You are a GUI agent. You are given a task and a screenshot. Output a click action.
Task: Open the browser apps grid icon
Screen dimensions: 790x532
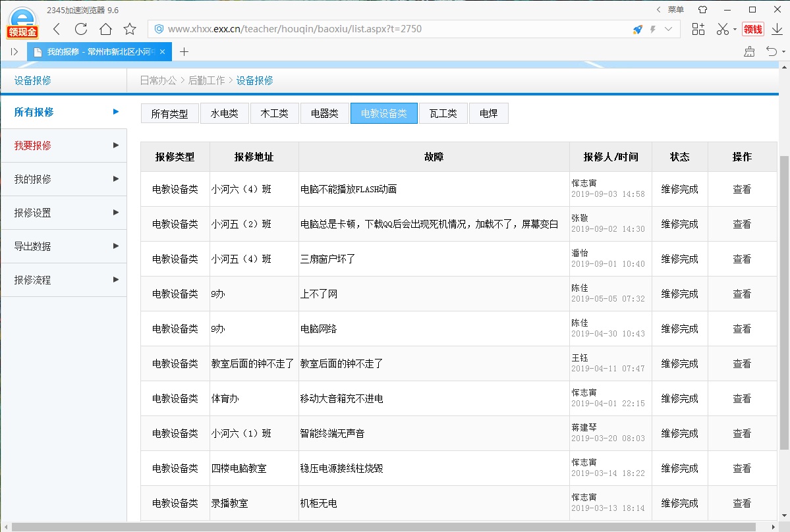click(698, 29)
